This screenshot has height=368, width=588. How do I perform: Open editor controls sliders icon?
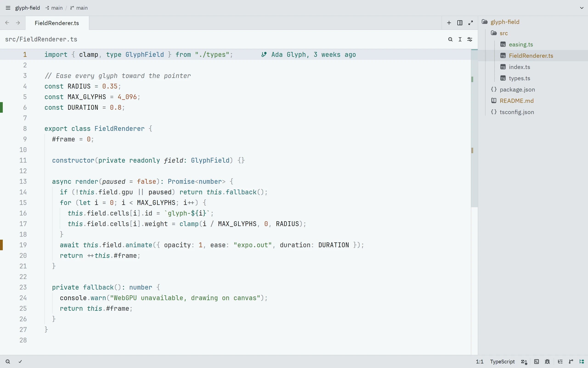click(470, 39)
